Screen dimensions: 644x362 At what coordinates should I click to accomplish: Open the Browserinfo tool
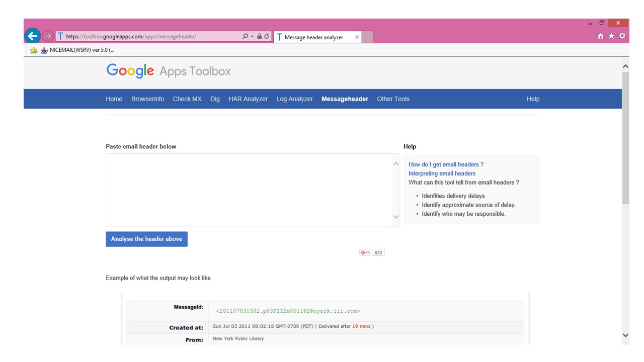(148, 99)
